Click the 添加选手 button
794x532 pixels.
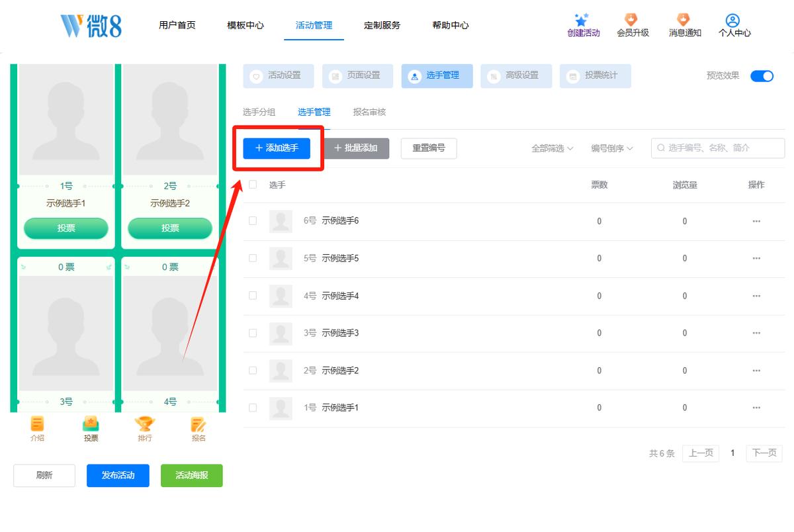(277, 148)
